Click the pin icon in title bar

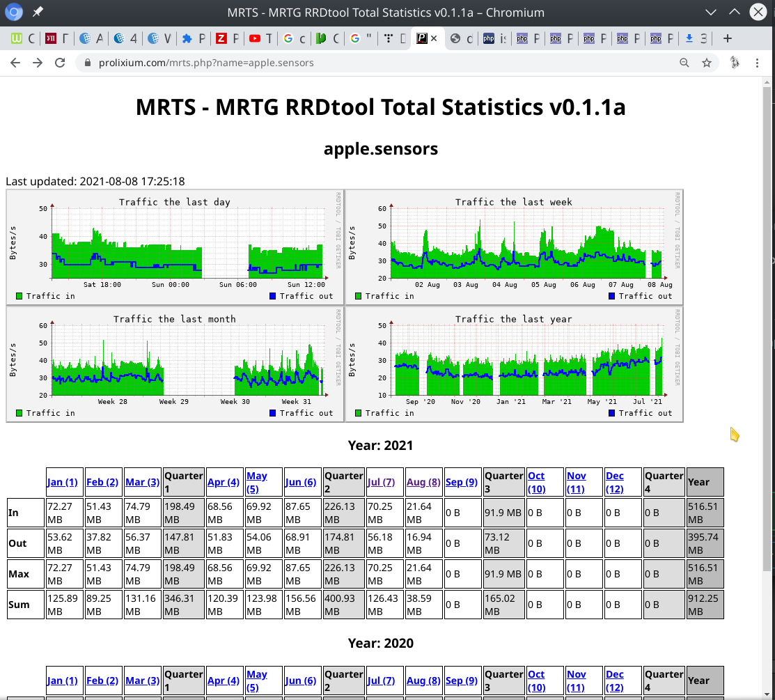(x=38, y=12)
